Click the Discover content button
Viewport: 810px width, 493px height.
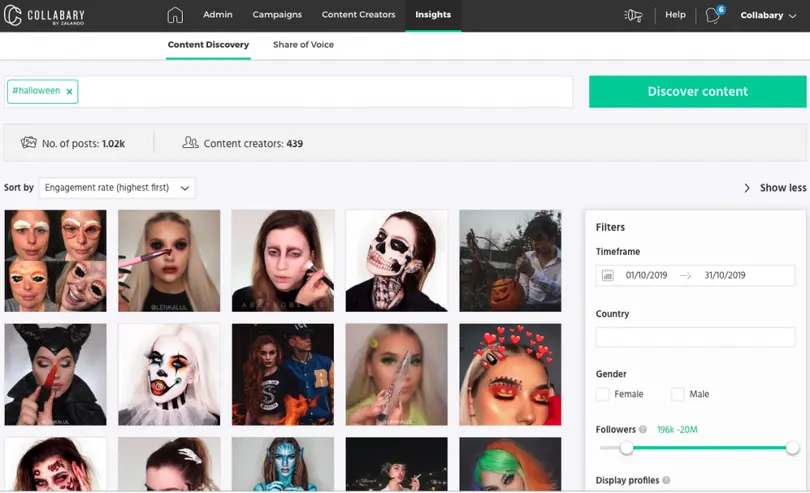(x=697, y=91)
